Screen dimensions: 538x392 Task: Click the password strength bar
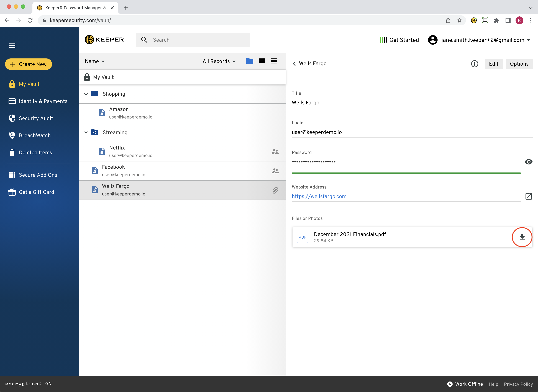coord(406,173)
